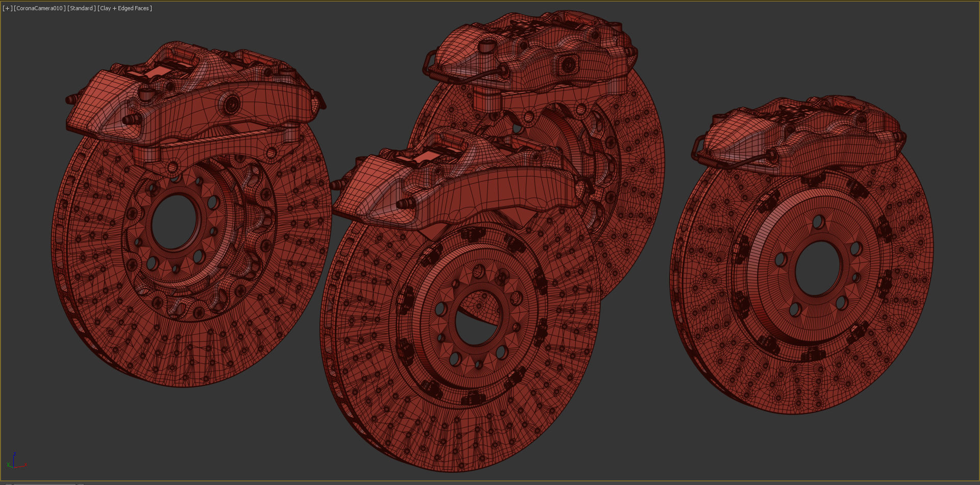Click the world axis tripod gizmo
This screenshot has width=980, height=485.
click(x=16, y=461)
